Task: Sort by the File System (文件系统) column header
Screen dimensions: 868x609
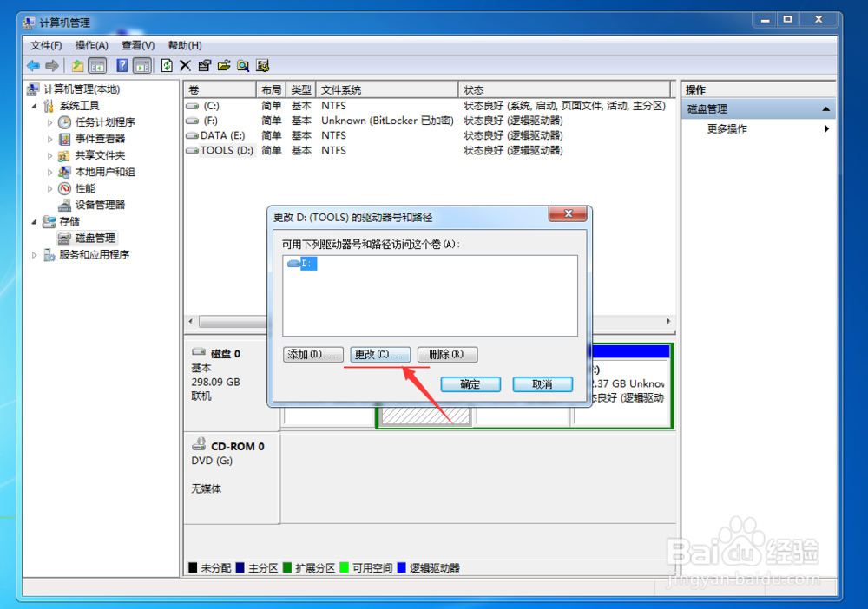Action: (x=387, y=89)
